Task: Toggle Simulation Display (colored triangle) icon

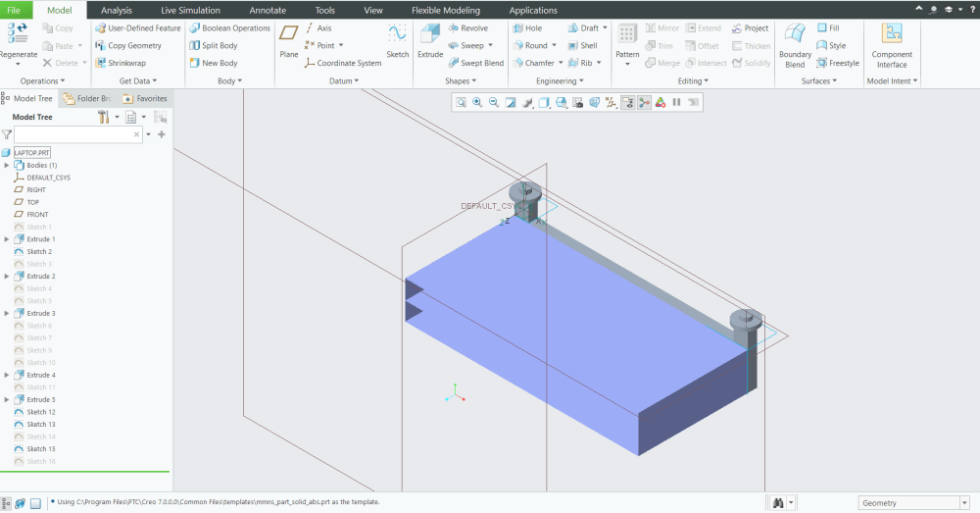Action: tap(661, 103)
